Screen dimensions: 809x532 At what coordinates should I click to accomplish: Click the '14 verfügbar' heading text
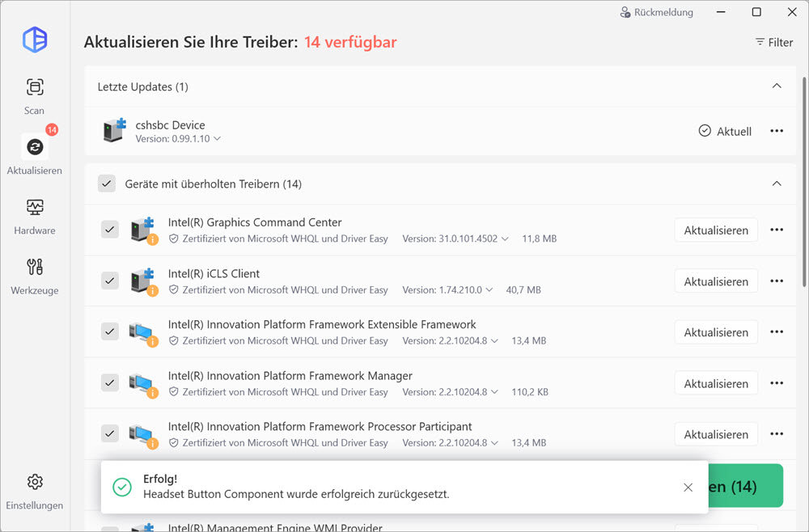(x=350, y=42)
